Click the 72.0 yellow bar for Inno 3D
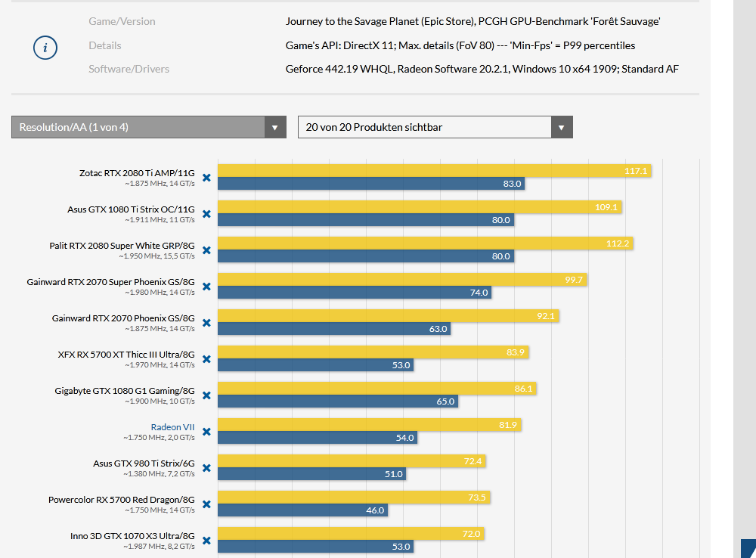 [351, 534]
